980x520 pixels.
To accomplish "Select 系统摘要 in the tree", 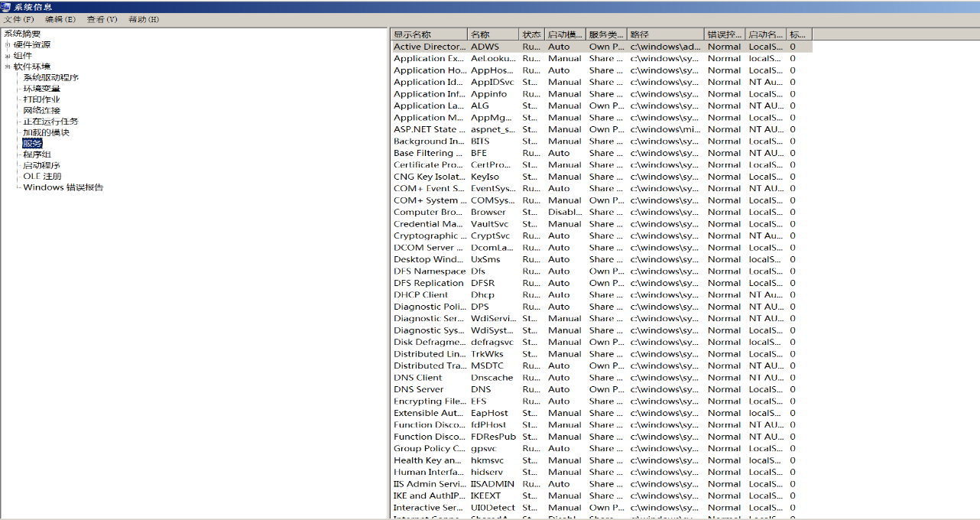I will click(22, 34).
